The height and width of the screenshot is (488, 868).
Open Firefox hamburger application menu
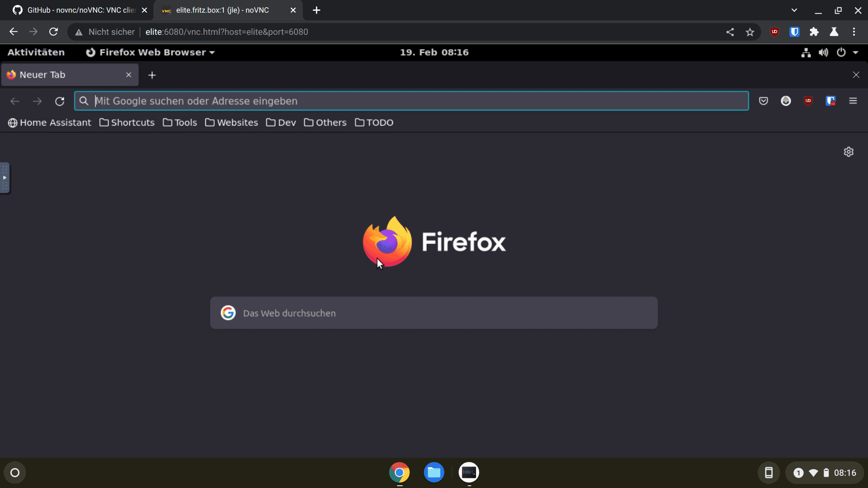coord(853,101)
